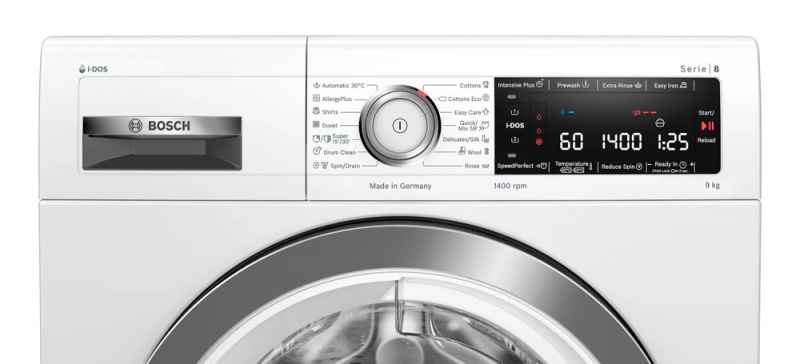Tap the 1400 spin speed readout

click(x=621, y=141)
